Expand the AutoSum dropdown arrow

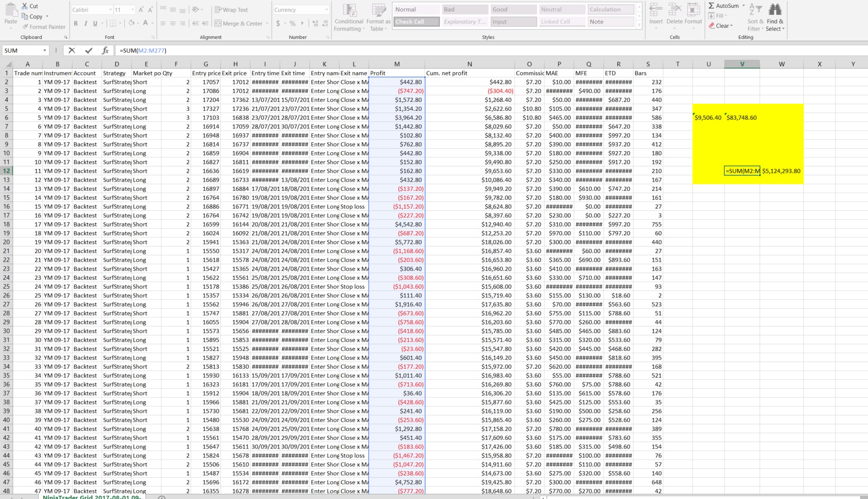pyautogui.click(x=743, y=6)
